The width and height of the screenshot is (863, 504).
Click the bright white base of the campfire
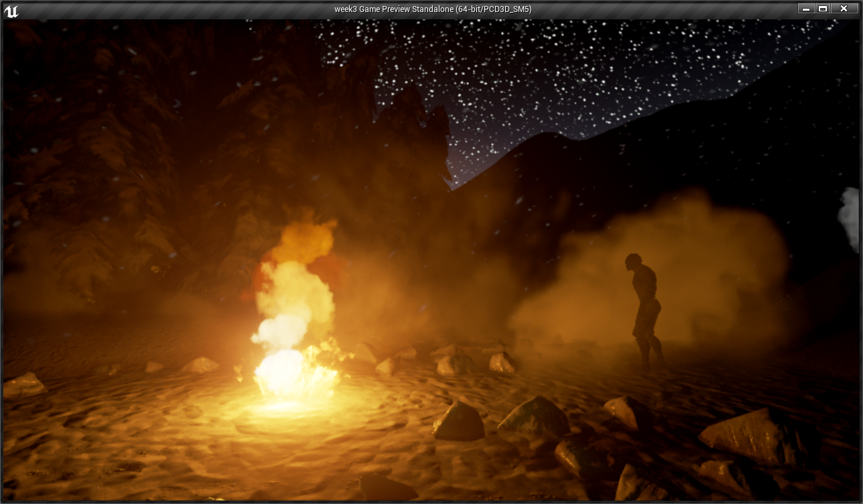288,374
